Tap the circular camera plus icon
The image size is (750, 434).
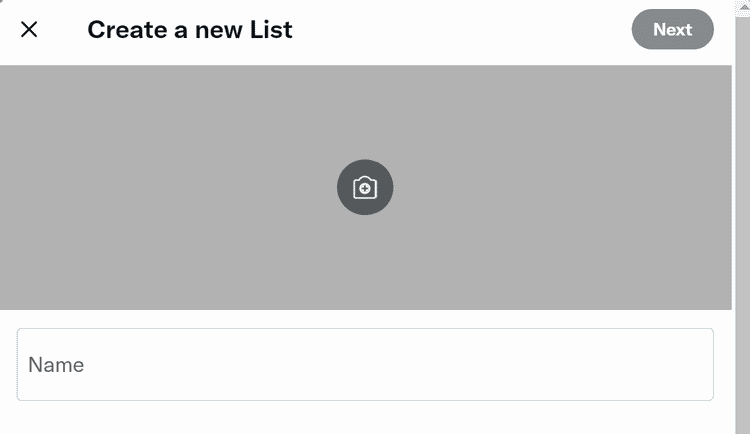(365, 187)
